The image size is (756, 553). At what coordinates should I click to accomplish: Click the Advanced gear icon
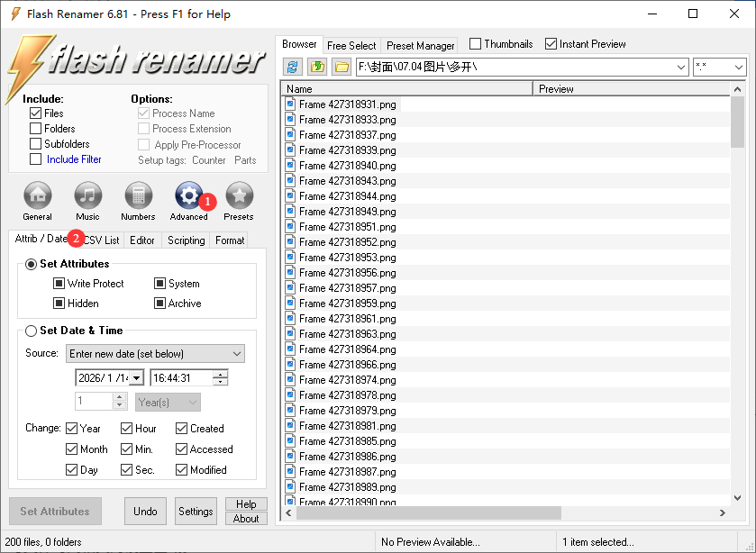click(x=188, y=195)
